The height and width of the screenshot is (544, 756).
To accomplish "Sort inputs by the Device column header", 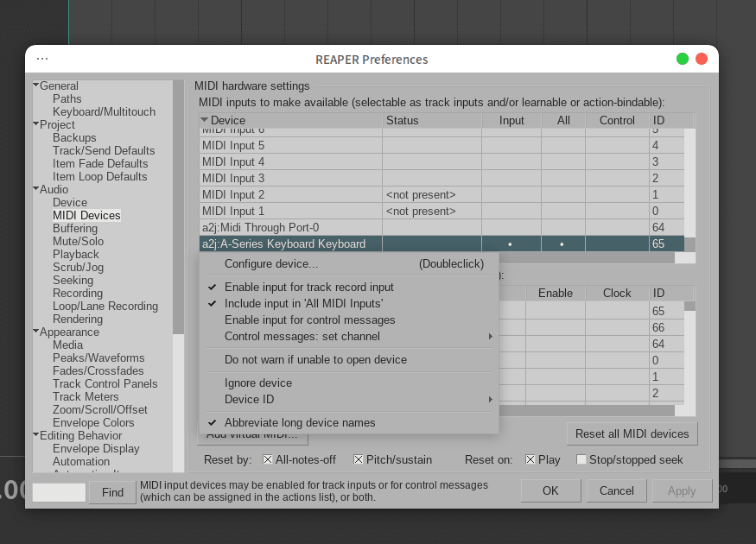I will (x=290, y=121).
